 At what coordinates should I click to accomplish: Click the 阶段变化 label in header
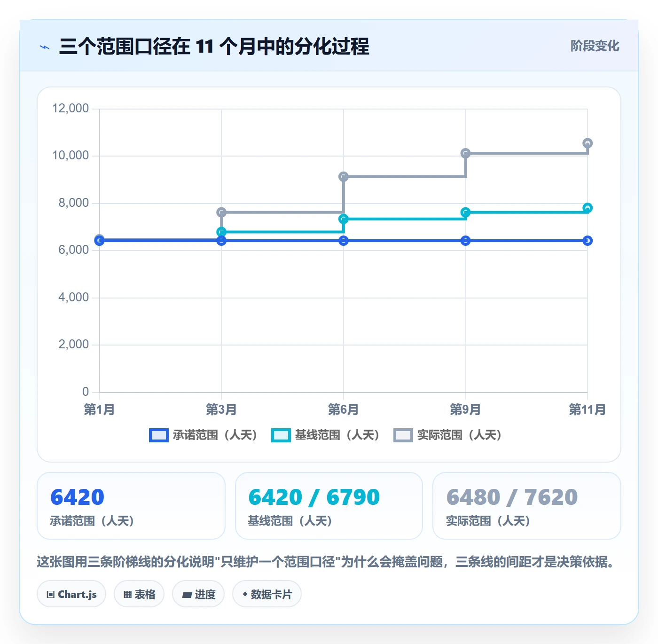(595, 46)
